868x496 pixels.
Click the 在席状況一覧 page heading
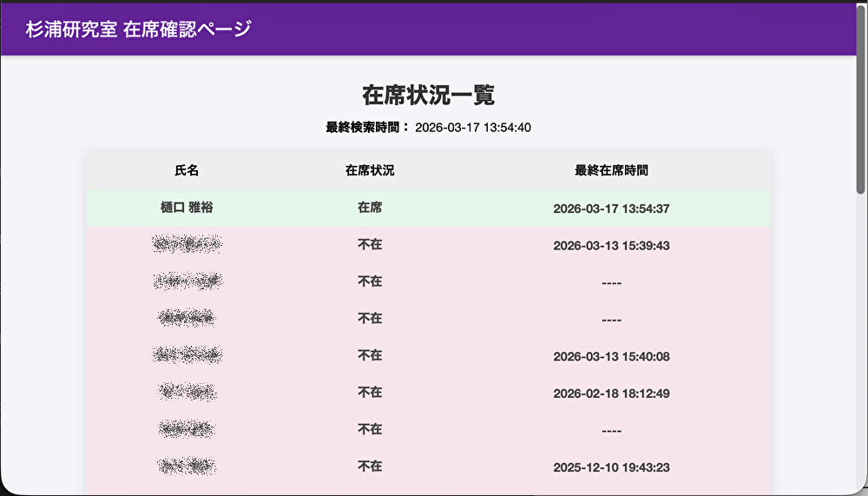428,95
